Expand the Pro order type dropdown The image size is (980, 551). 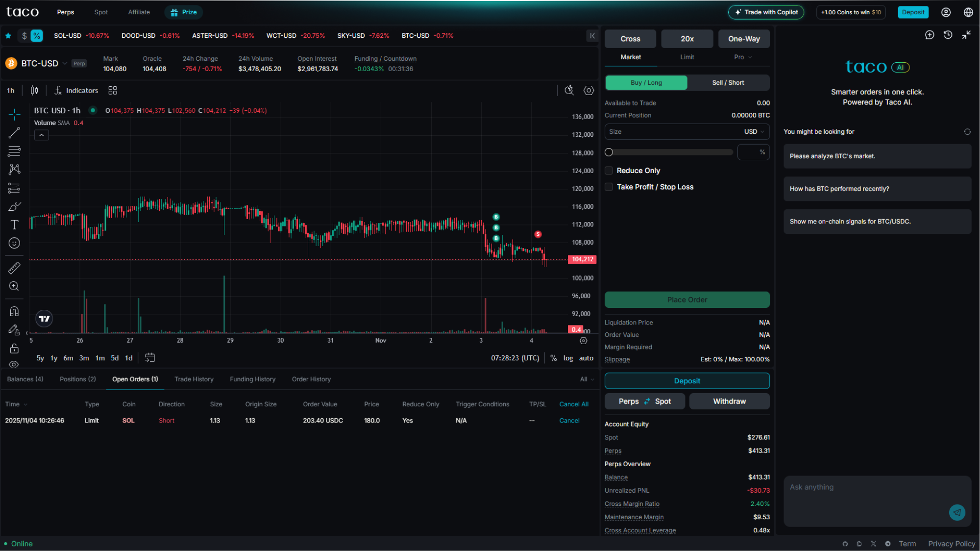coord(743,57)
